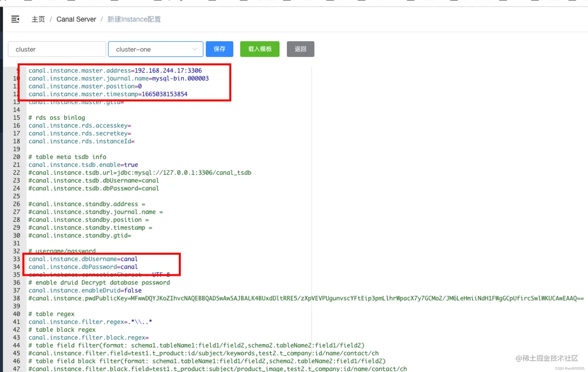The width and height of the screenshot is (588, 372).
Task: Click the '# table field black filter(format:' comment
Action: pos(207,361)
